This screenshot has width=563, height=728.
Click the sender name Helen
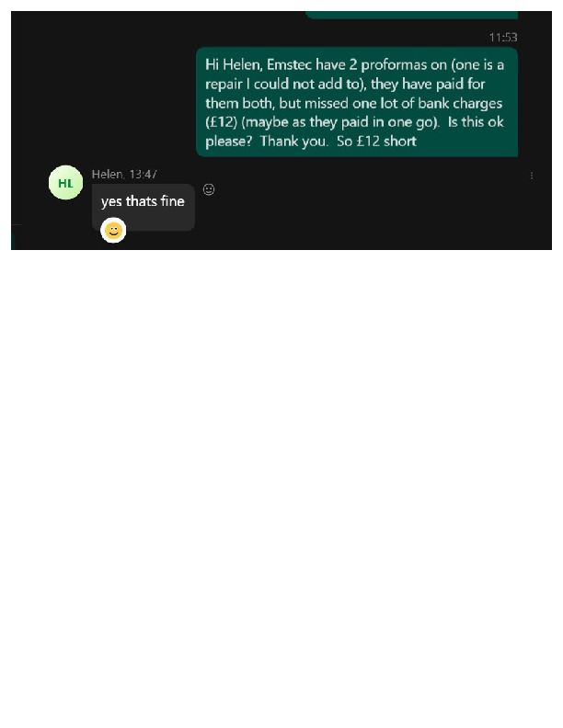tap(108, 174)
